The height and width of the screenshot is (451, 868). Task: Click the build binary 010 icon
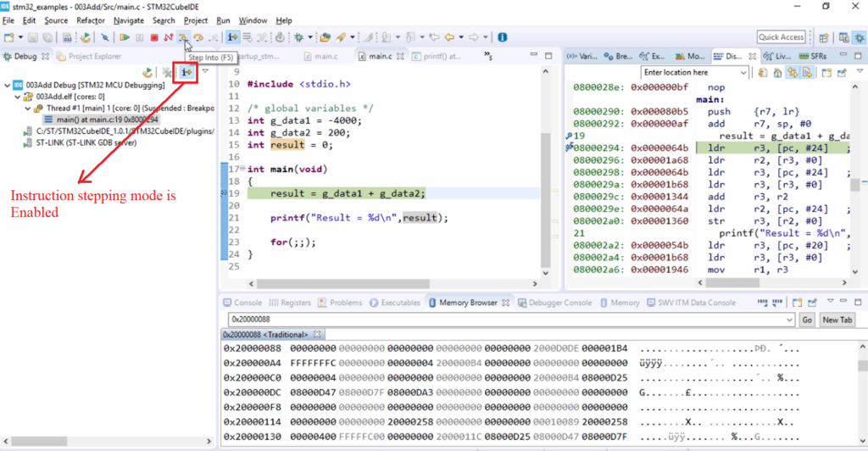click(x=67, y=37)
